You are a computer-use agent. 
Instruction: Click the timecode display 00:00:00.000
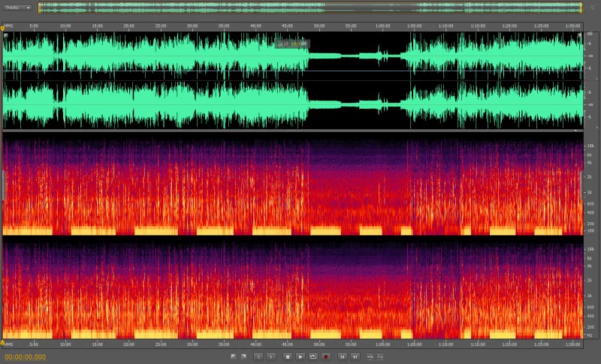pos(26,357)
